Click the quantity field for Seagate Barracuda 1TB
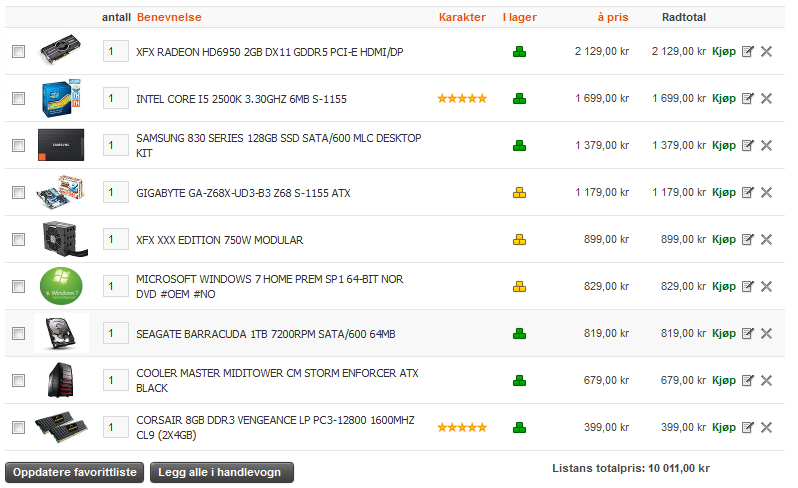The image size is (798, 488). (x=116, y=333)
